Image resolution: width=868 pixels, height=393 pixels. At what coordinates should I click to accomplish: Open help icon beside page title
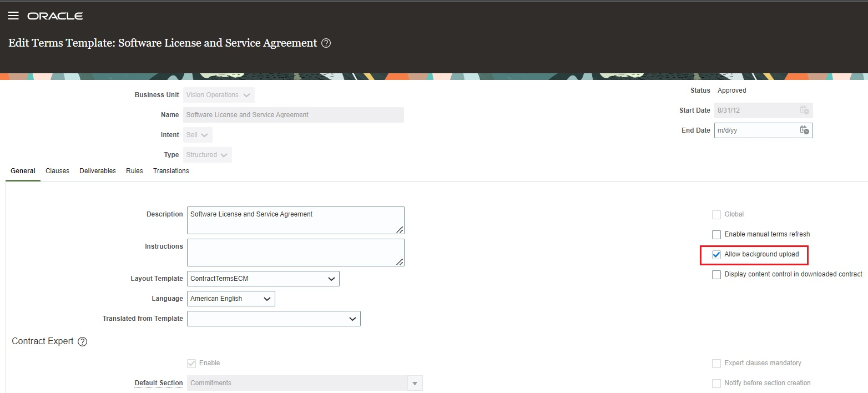click(326, 43)
